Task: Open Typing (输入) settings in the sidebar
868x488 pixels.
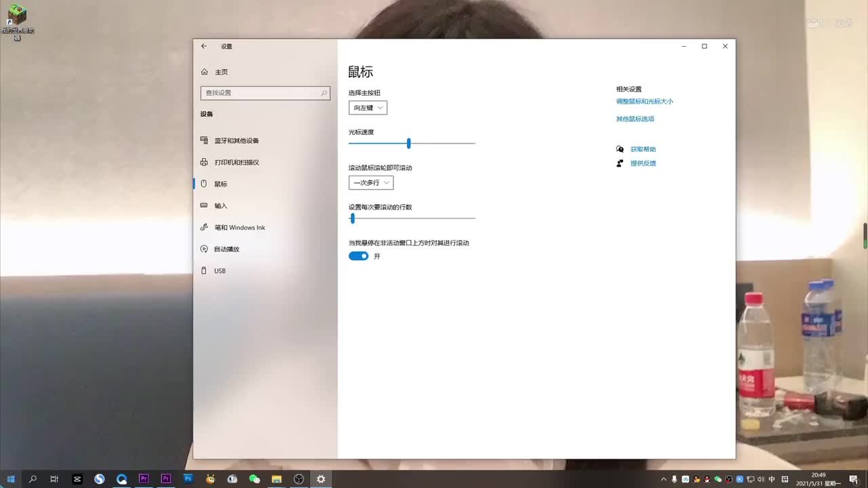Action: tap(220, 205)
